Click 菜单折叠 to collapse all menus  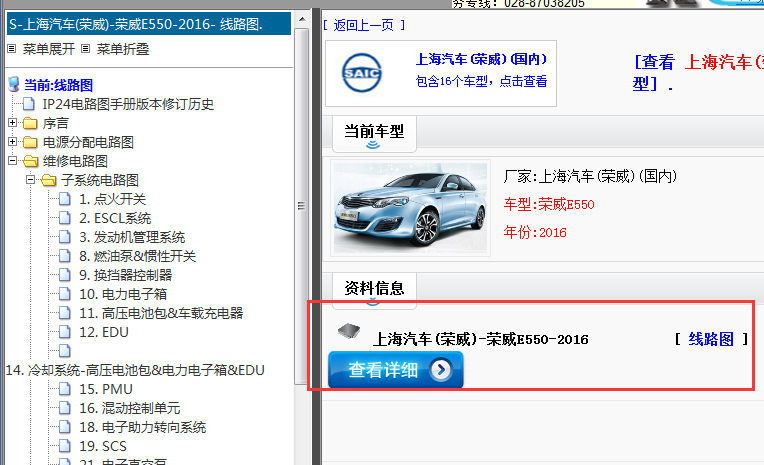coord(123,49)
